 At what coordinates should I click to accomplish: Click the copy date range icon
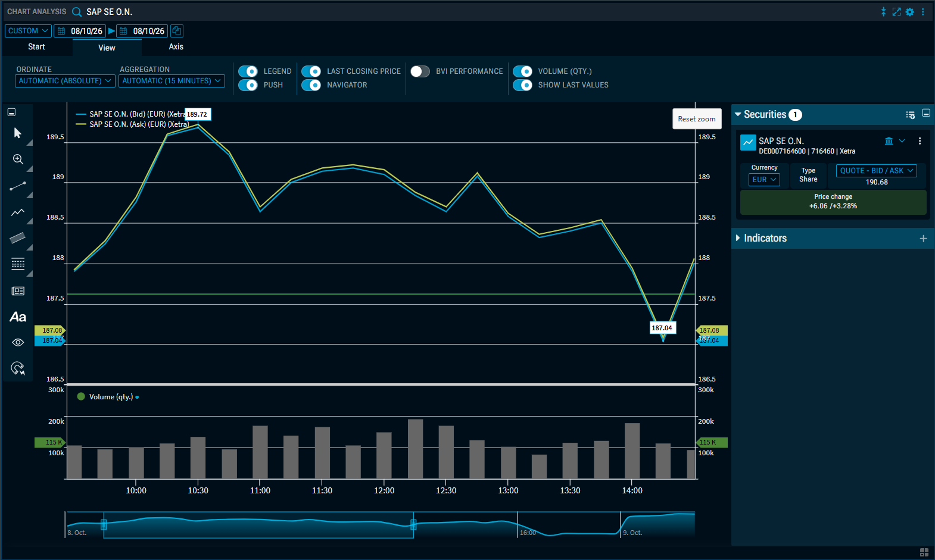tap(177, 31)
